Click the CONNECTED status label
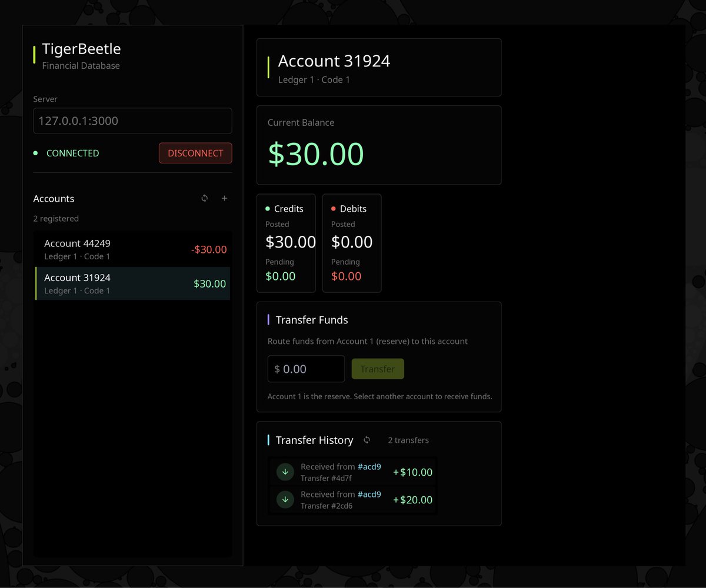This screenshot has height=588, width=706. 72,153
